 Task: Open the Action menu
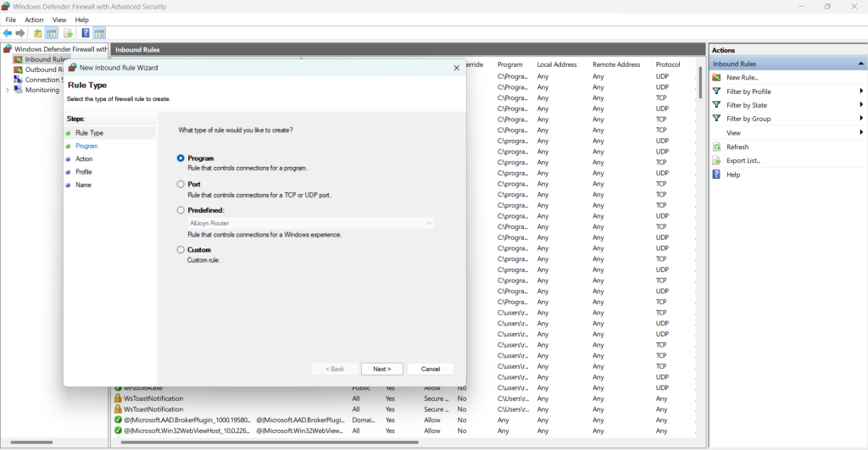[34, 20]
